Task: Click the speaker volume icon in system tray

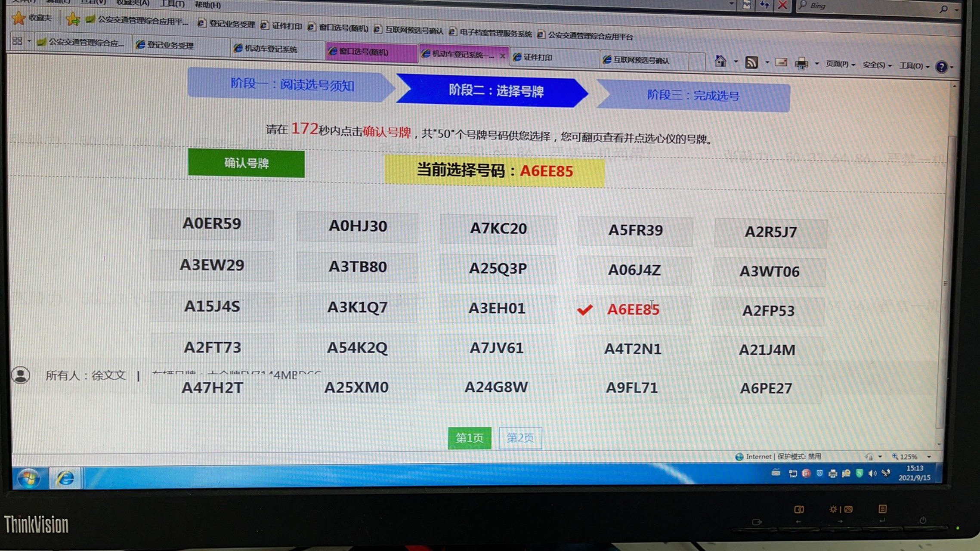Action: click(873, 474)
